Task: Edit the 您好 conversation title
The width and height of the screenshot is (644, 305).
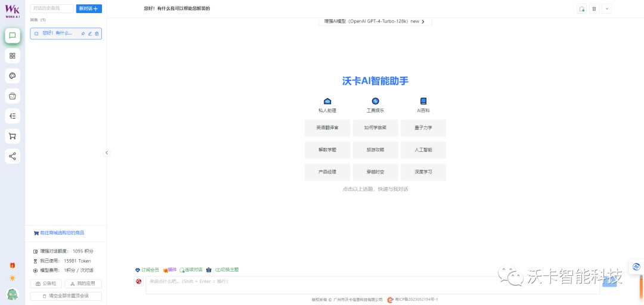Action: (x=90, y=34)
